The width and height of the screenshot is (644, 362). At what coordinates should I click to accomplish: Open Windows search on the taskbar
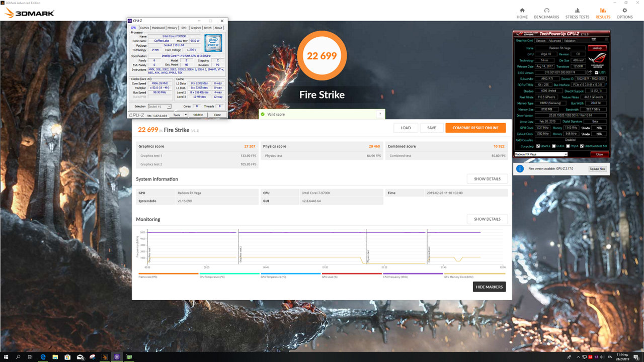(x=19, y=357)
